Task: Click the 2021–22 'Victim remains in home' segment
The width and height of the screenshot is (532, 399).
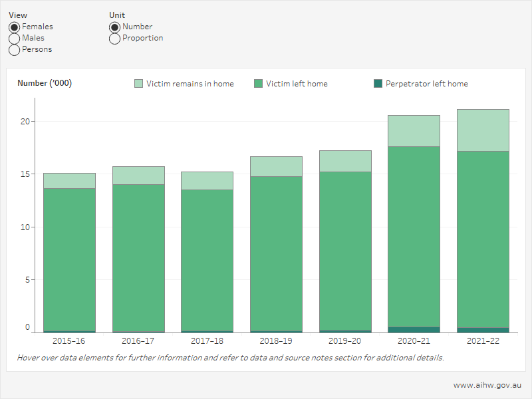Action: coord(483,130)
